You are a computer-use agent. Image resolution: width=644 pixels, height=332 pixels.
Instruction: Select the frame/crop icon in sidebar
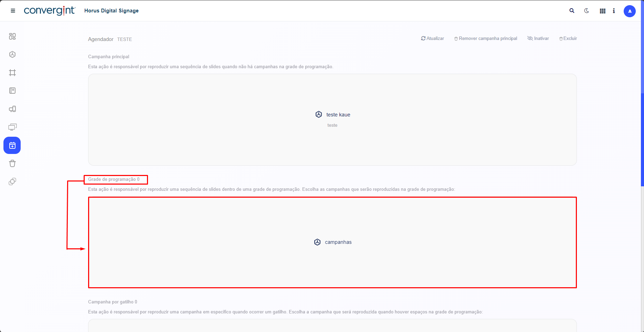[12, 73]
